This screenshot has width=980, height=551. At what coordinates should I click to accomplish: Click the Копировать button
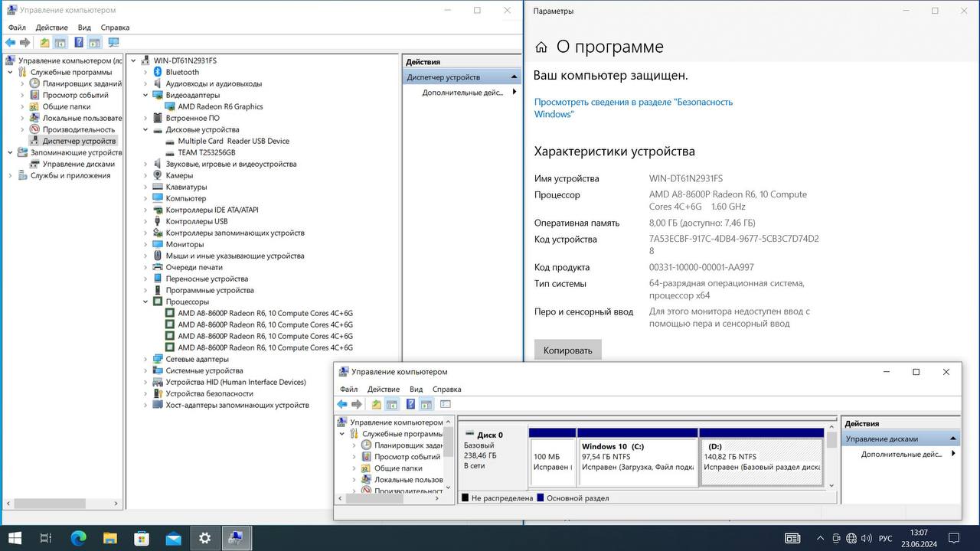568,350
